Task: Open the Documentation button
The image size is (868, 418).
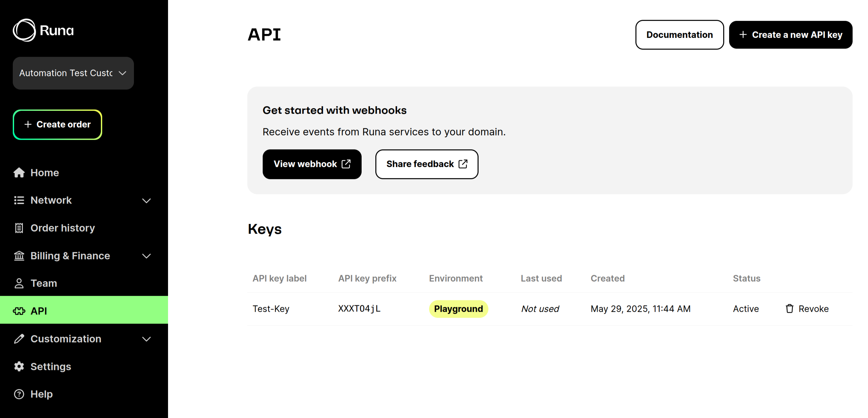Action: pyautogui.click(x=679, y=35)
